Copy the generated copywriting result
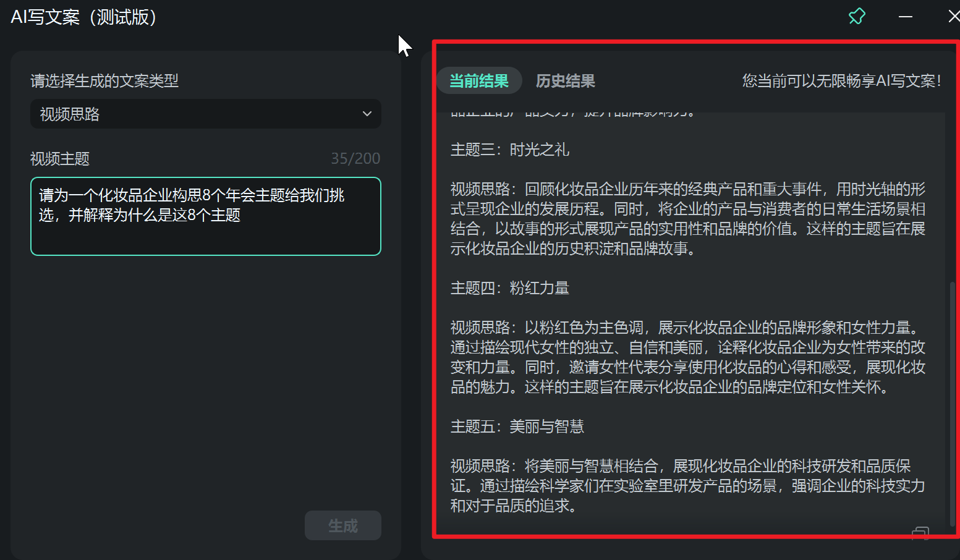Viewport: 960px width, 560px height. 920,533
